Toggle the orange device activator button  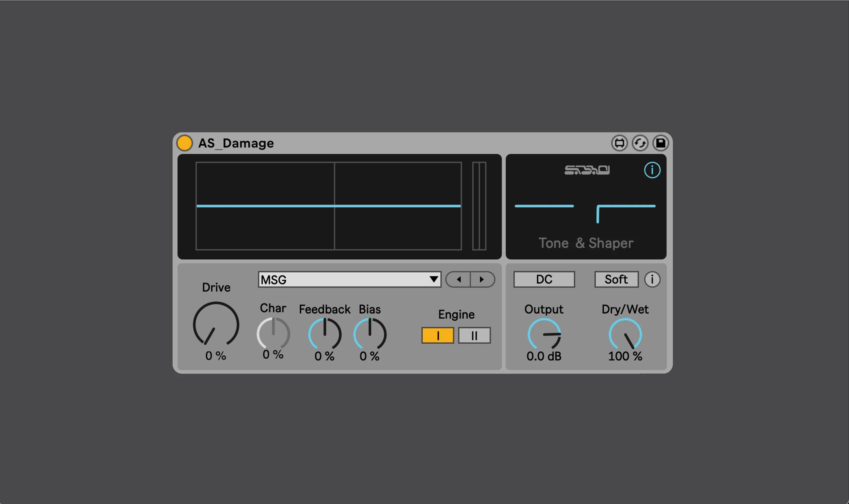(x=185, y=143)
